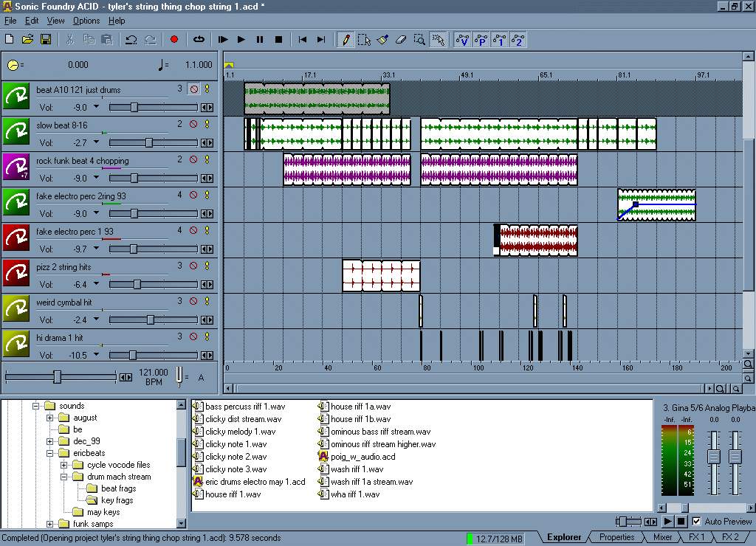
Task: Click the preview Play button in explorer
Action: click(x=667, y=521)
